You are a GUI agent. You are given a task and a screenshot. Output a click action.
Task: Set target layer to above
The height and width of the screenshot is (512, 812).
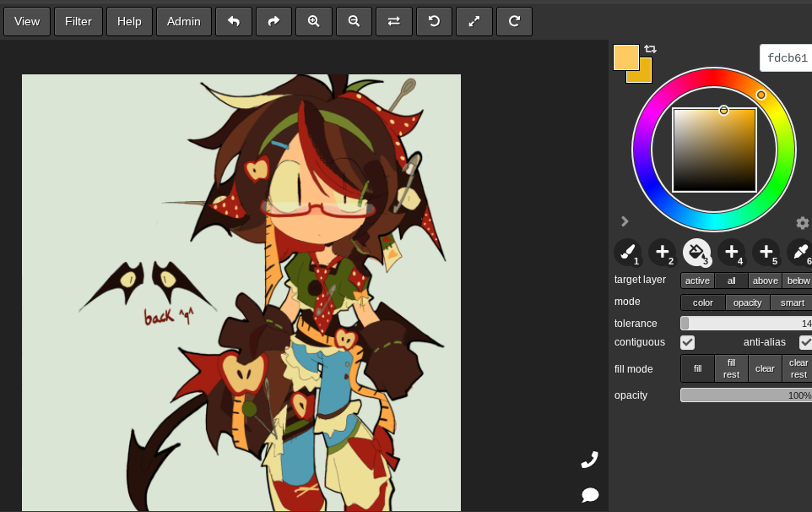click(766, 281)
